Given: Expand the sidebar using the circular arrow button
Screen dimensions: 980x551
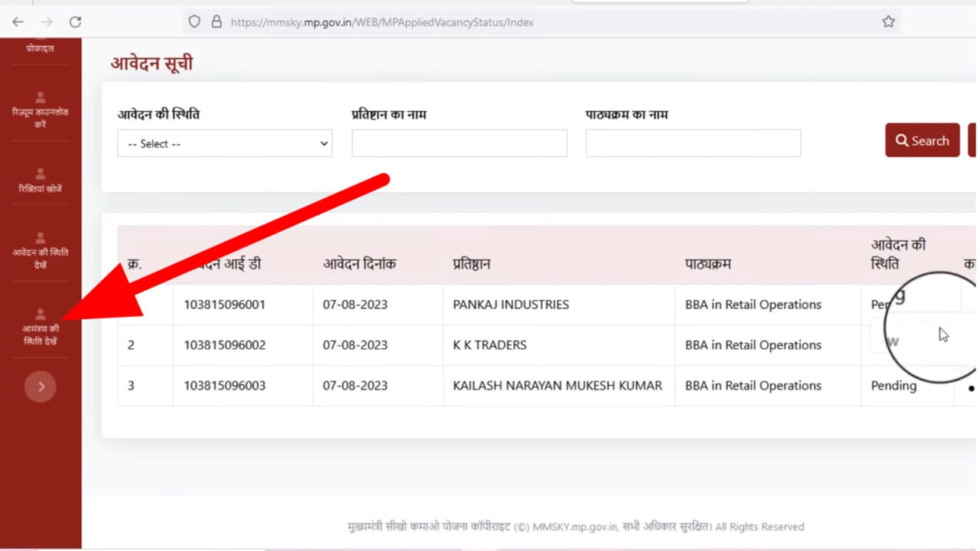Looking at the screenshot, I should tap(40, 386).
